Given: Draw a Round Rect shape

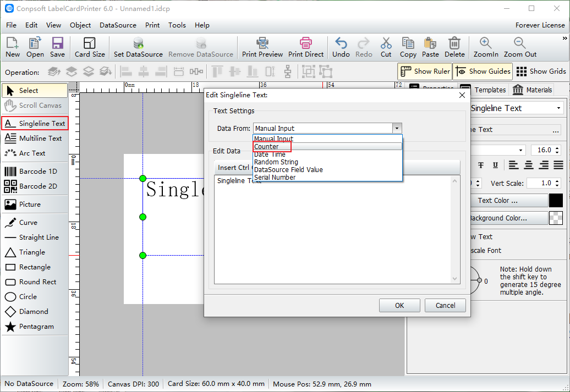Looking at the screenshot, I should (35, 282).
